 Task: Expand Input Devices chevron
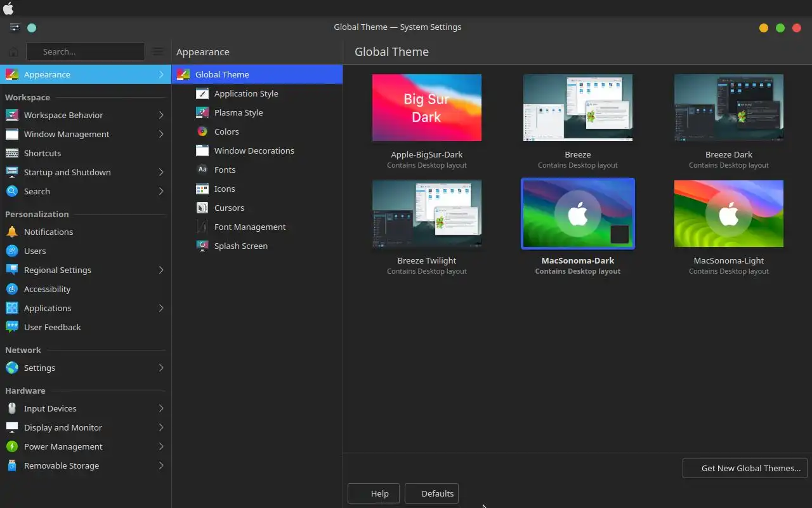pyautogui.click(x=161, y=408)
